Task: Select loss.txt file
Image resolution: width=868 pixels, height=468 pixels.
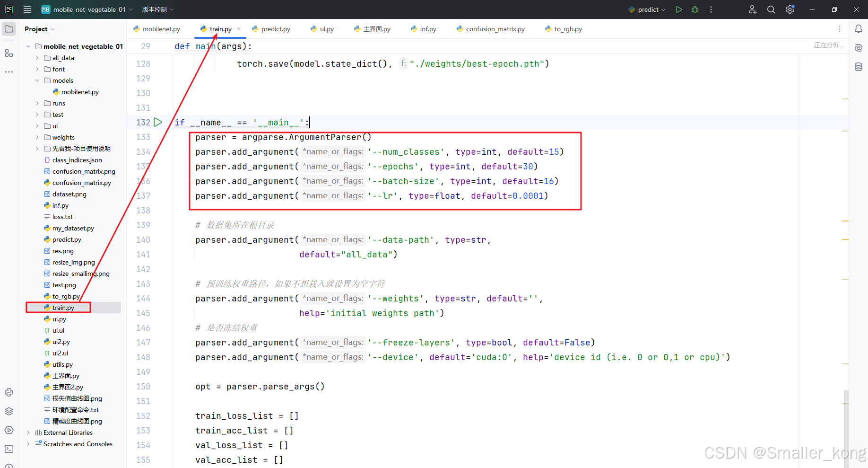Action: [62, 217]
